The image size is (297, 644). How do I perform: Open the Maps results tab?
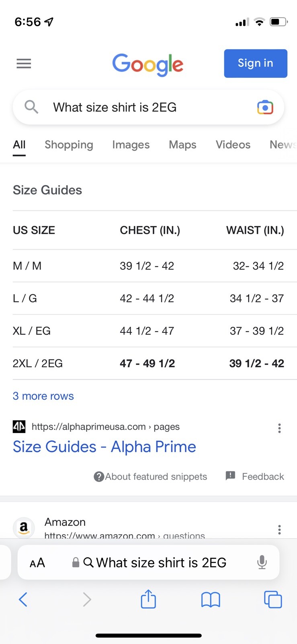coord(182,145)
